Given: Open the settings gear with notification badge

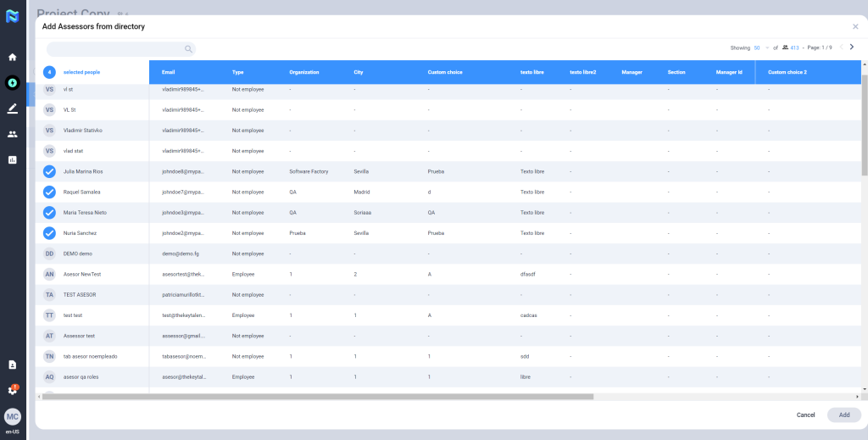Looking at the screenshot, I should pyautogui.click(x=12, y=390).
